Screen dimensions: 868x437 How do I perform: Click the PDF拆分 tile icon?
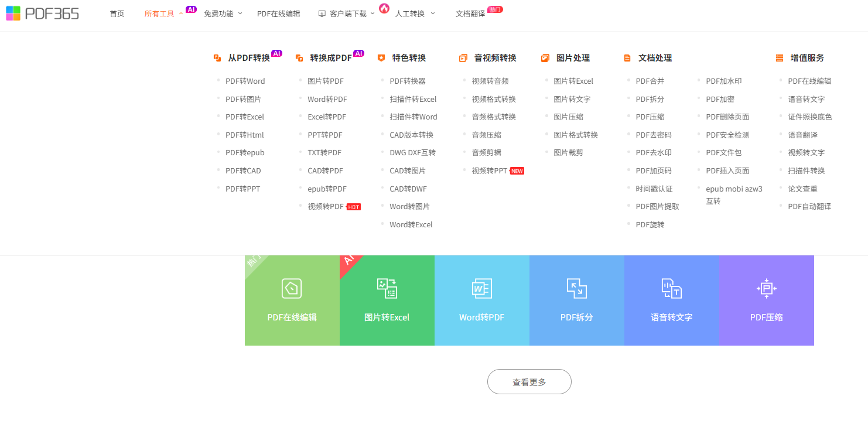(x=576, y=288)
